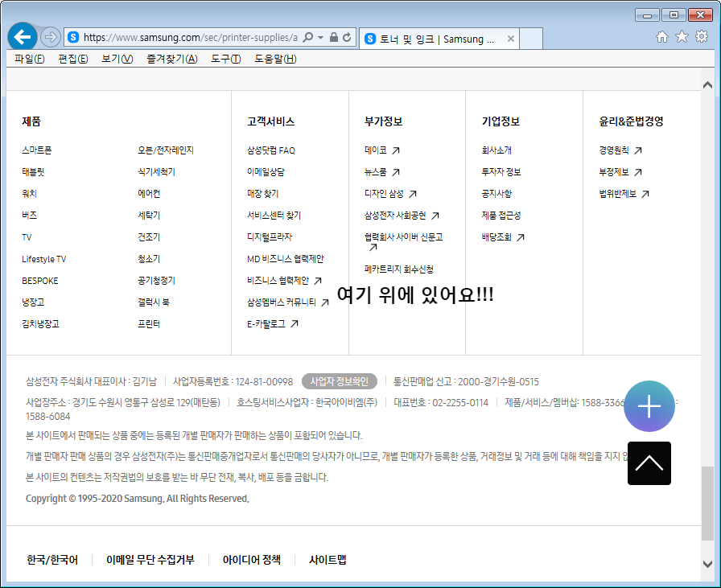Open the 제품 접근성 link
Screen dimensions: 721x588
pyautogui.click(x=501, y=216)
